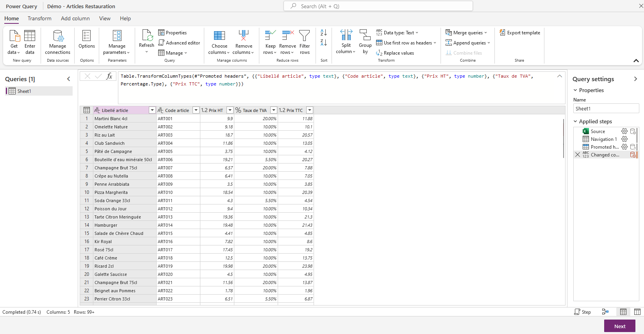Switch to the Home tab
644x334 pixels.
click(x=12, y=18)
